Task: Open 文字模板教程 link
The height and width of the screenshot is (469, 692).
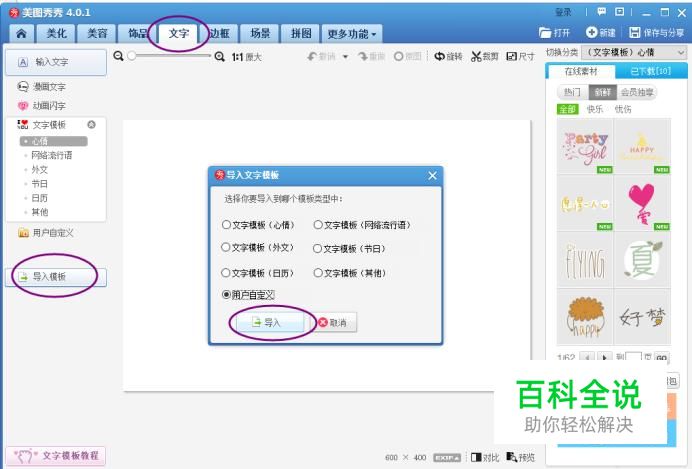Action: pyautogui.click(x=56, y=455)
